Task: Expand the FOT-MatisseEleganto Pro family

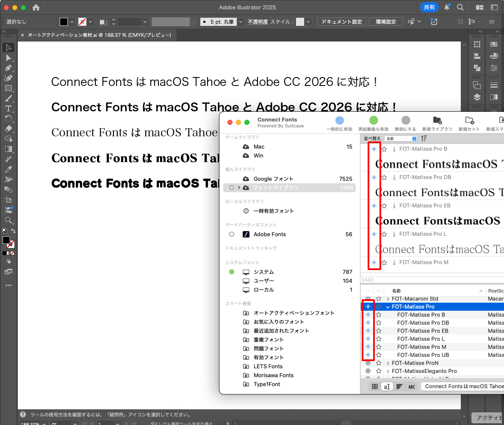Action: pyautogui.click(x=388, y=371)
